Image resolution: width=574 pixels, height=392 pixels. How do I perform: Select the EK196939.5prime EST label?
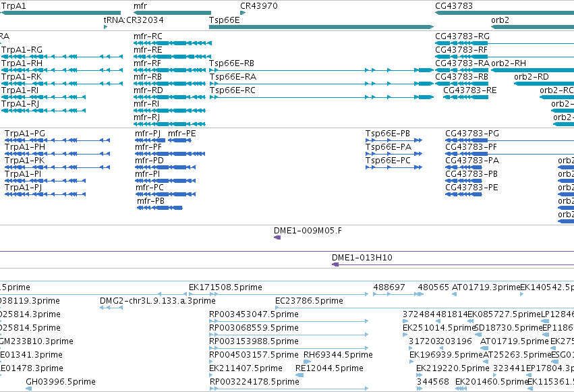[446, 355]
